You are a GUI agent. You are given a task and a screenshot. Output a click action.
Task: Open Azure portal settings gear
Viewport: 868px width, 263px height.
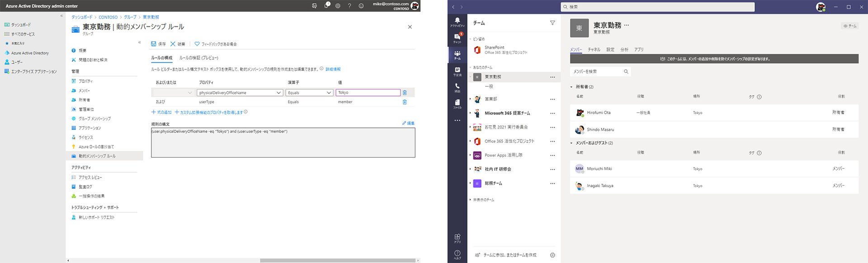click(x=338, y=6)
